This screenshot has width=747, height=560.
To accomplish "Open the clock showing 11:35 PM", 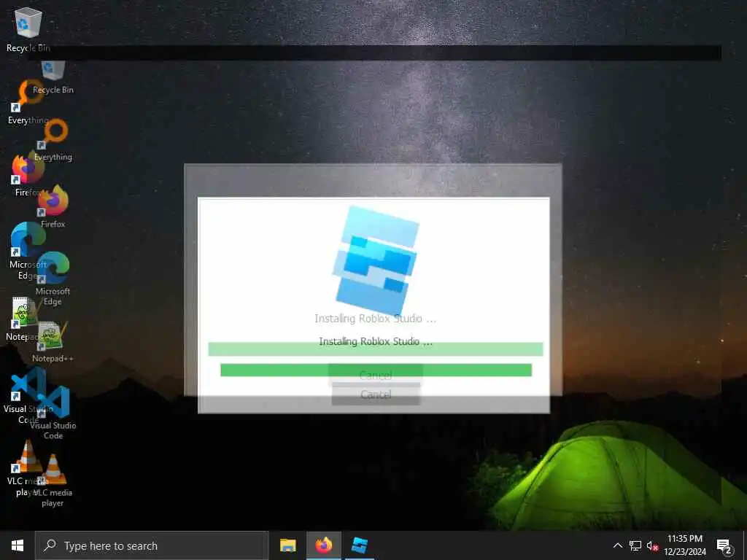I will pyautogui.click(x=685, y=545).
